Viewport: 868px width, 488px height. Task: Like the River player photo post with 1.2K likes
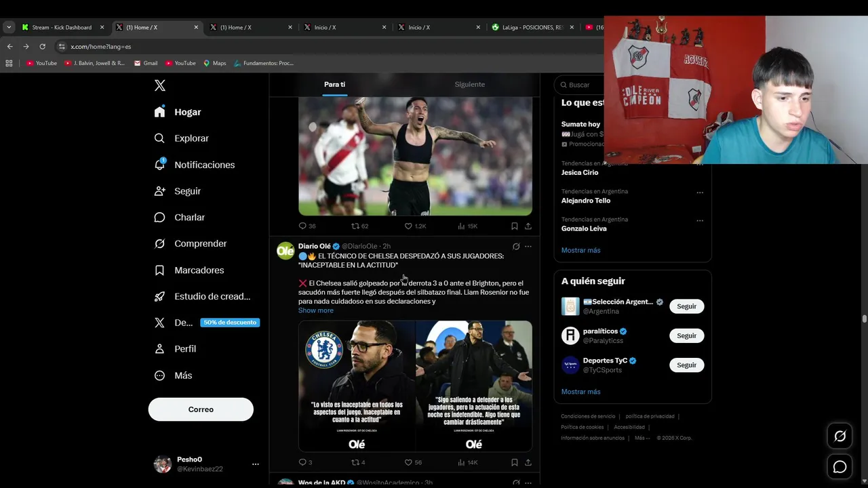(415, 226)
